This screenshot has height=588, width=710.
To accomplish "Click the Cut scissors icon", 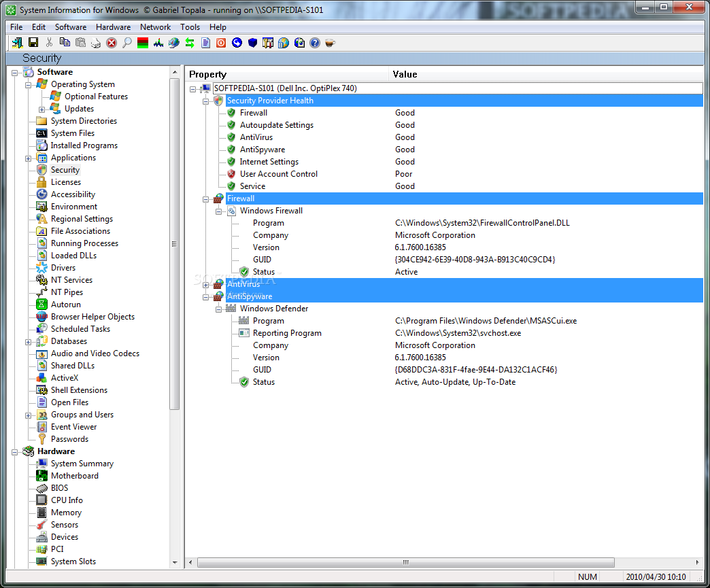I will tap(49, 43).
